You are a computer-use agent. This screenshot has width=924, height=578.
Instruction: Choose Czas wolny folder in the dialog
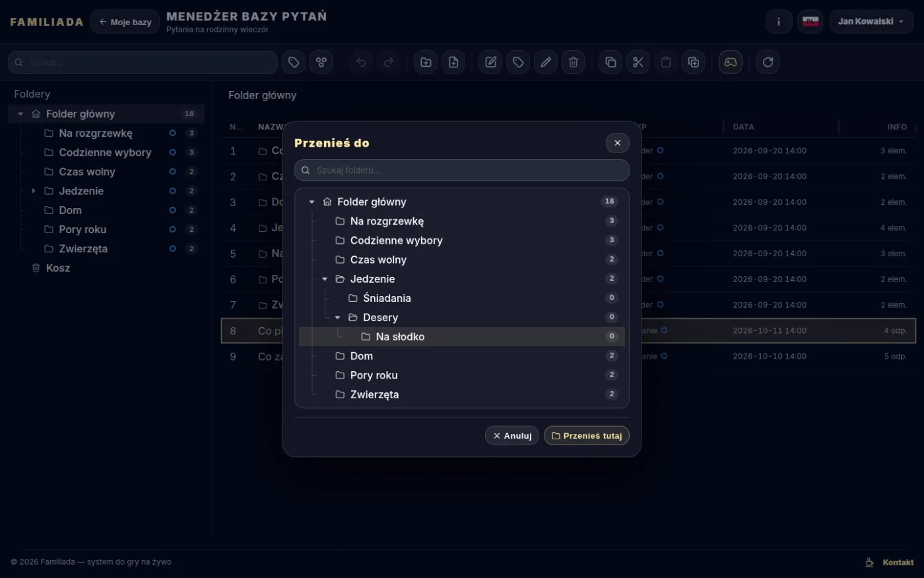[x=462, y=260]
